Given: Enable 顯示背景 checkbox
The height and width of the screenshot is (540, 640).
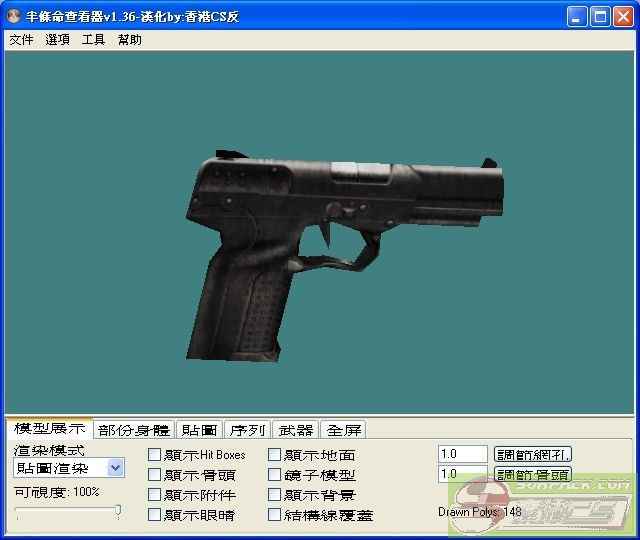Looking at the screenshot, I should (x=274, y=495).
